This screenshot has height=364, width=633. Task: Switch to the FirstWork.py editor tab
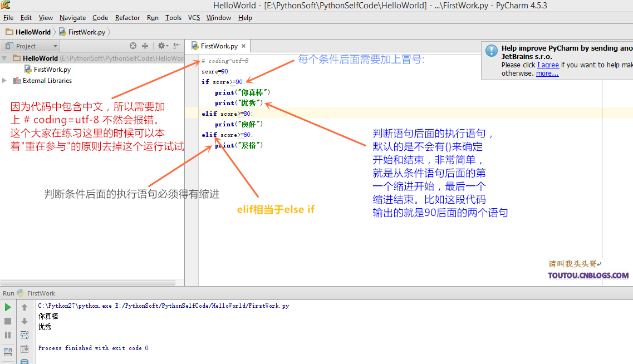[219, 46]
